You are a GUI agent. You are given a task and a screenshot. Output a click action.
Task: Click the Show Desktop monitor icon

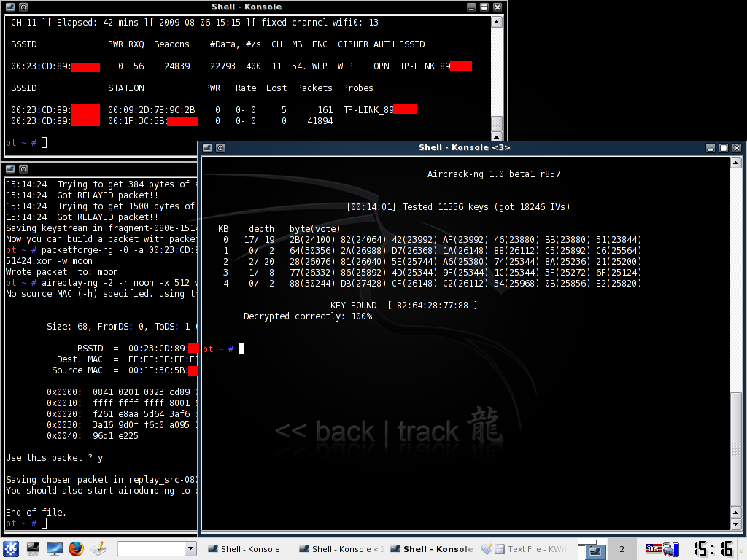click(54, 549)
